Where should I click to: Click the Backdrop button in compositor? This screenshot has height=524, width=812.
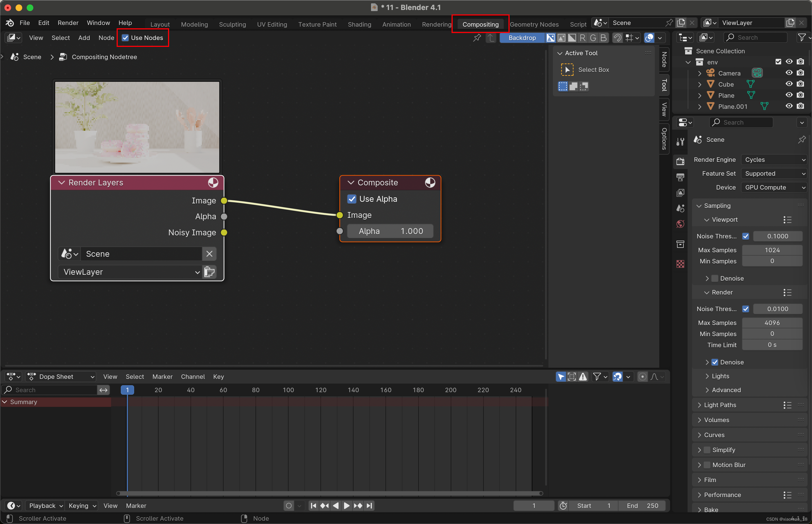tap(523, 37)
